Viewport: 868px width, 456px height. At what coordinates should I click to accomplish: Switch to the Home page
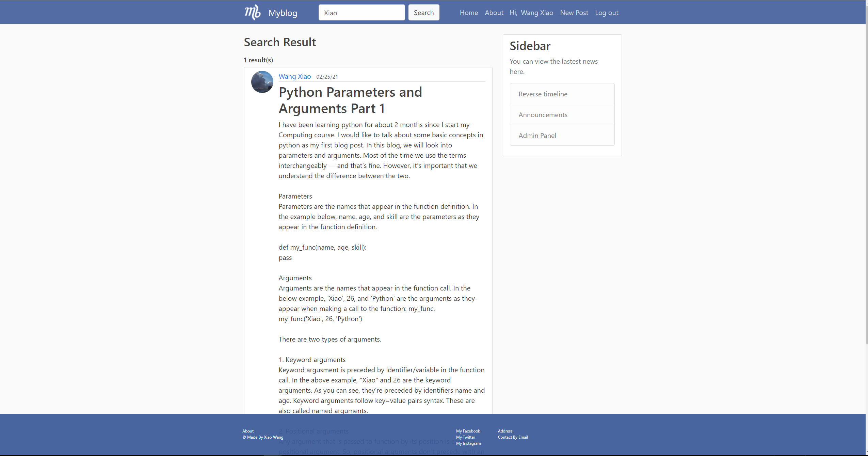click(x=468, y=13)
